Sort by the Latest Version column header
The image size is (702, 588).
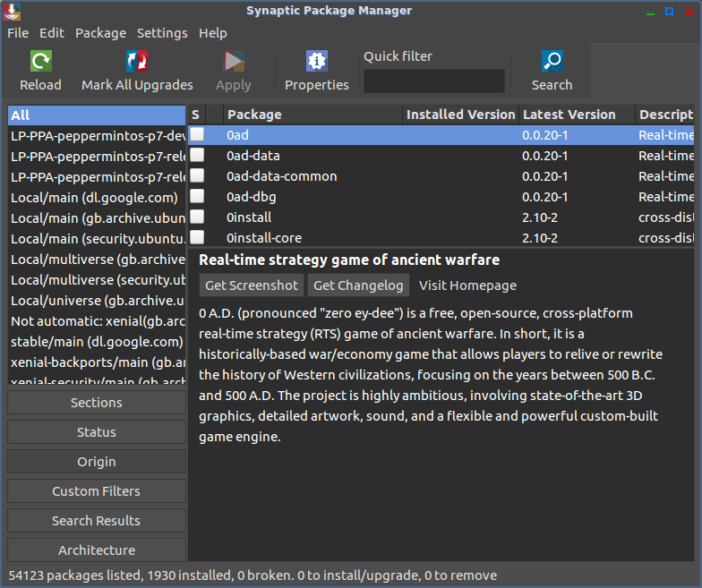(x=577, y=115)
